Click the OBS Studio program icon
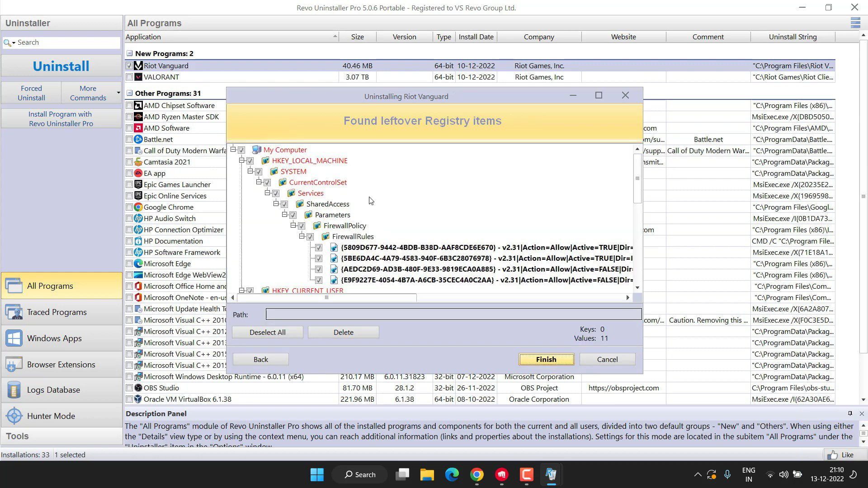The height and width of the screenshot is (488, 868). coord(138,388)
